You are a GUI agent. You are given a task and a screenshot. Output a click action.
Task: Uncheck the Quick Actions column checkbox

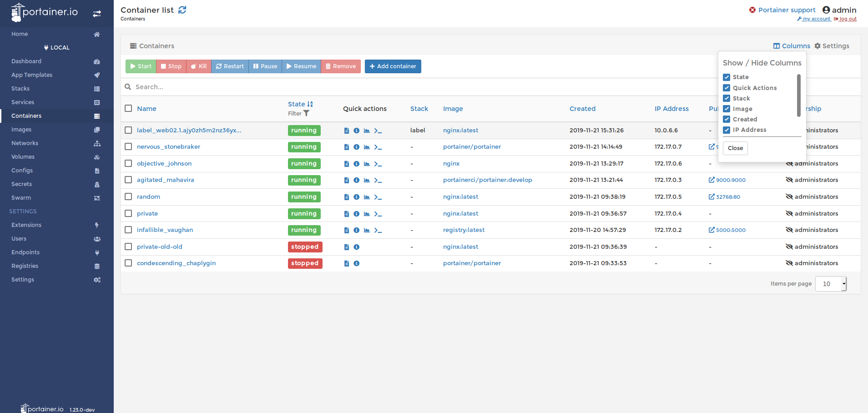(x=727, y=88)
